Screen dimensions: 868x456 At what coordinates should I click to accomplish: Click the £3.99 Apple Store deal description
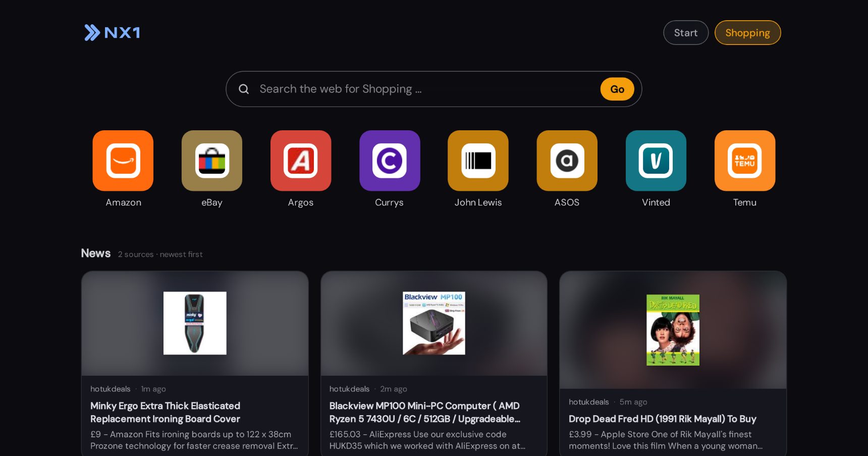point(666,440)
